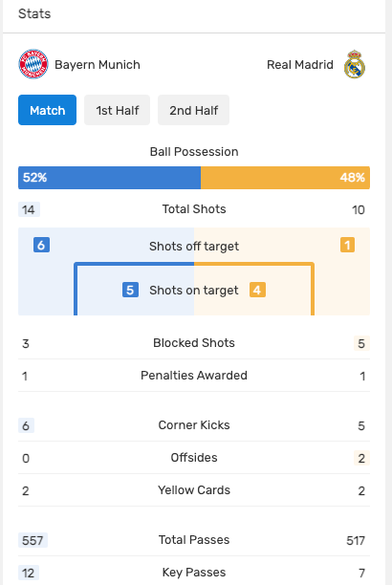
Task: Select the Match stats tab
Action: [x=48, y=110]
